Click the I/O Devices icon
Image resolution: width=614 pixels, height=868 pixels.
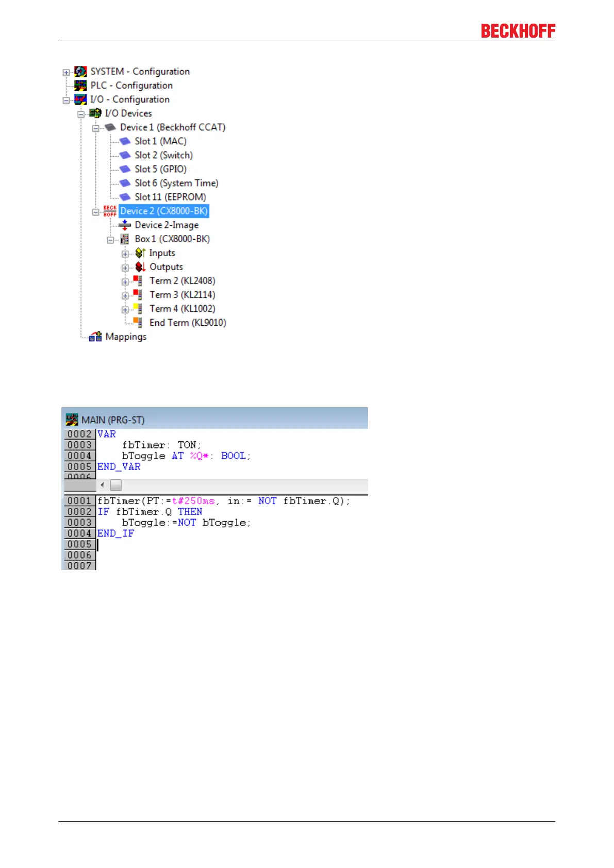pos(95,113)
